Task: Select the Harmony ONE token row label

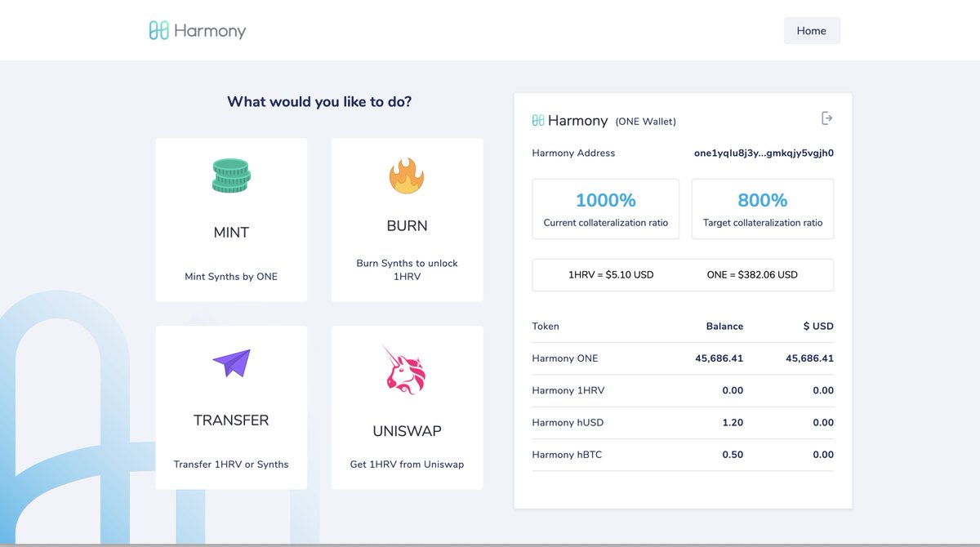Action: pyautogui.click(x=565, y=358)
